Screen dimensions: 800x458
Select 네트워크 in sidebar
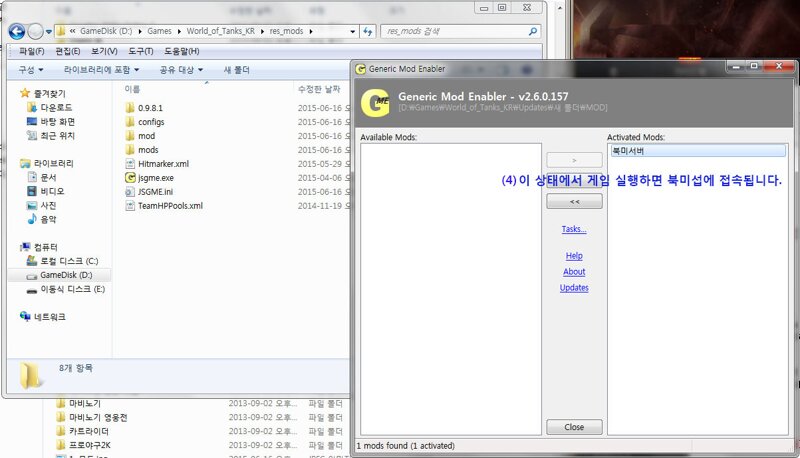click(x=49, y=317)
